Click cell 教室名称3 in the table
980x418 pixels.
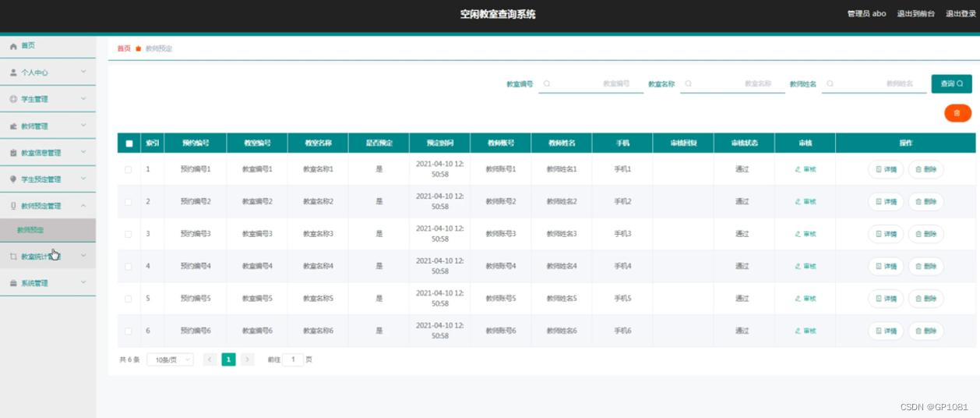pos(318,234)
